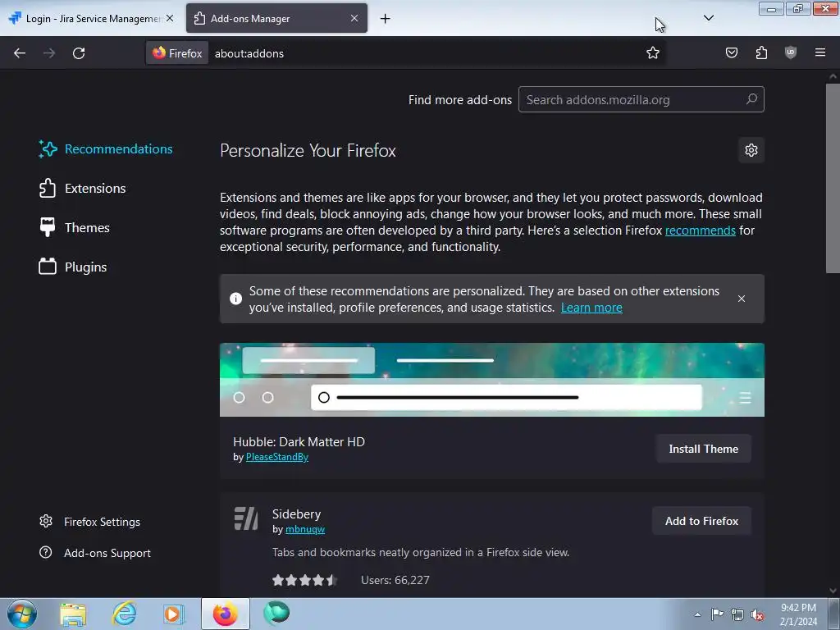Click the Sidebery extension icon

click(x=246, y=518)
